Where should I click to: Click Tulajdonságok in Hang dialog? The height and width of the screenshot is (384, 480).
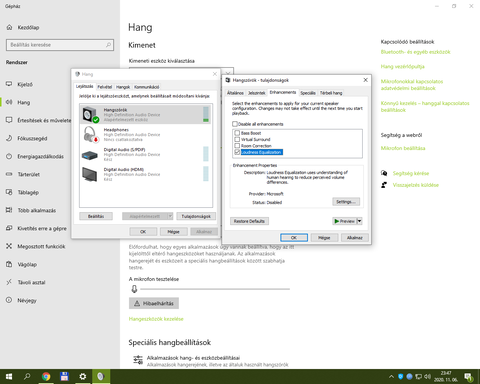pos(196,216)
